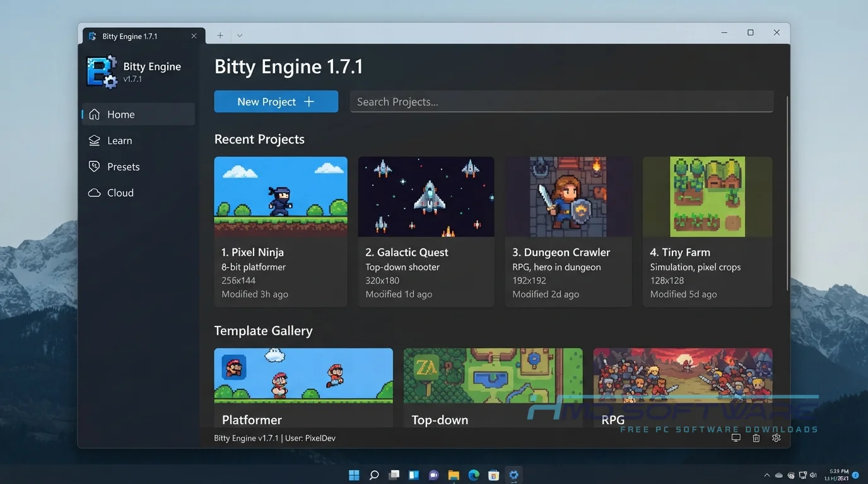This screenshot has height=484, width=868.
Task: Click the Bitty Engine tab favicon
Action: coord(93,36)
